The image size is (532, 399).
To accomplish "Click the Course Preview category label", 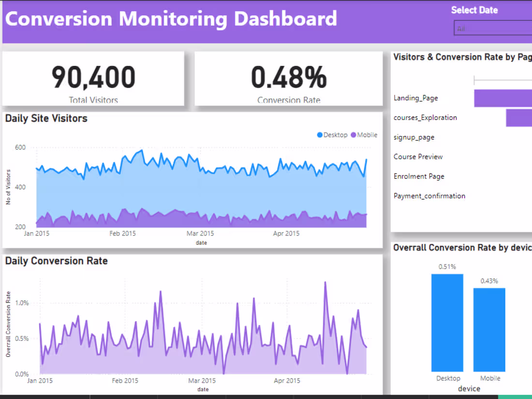I will (x=418, y=157).
